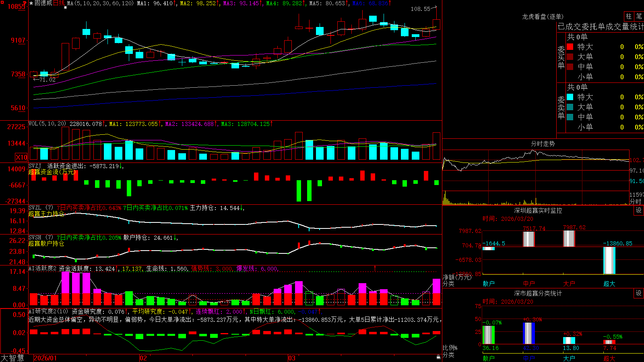Click the 净额(万元) axis label
Viewport: 644px width, 362px height.
pyautogui.click(x=457, y=278)
